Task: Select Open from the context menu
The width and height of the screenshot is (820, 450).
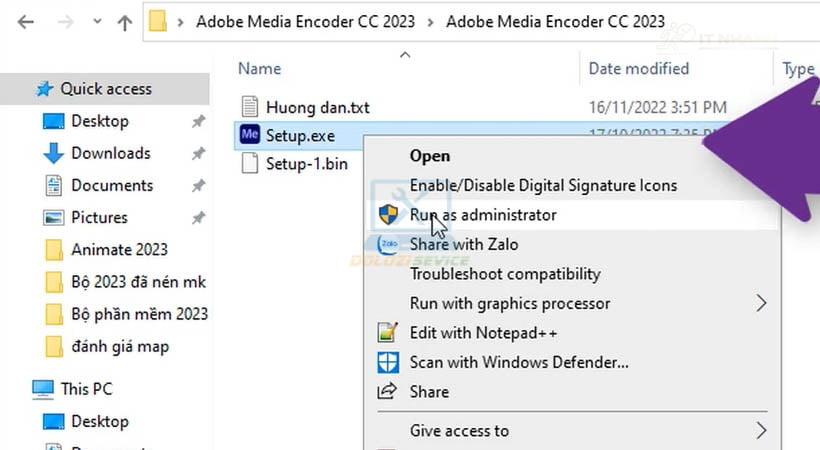Action: [x=430, y=156]
